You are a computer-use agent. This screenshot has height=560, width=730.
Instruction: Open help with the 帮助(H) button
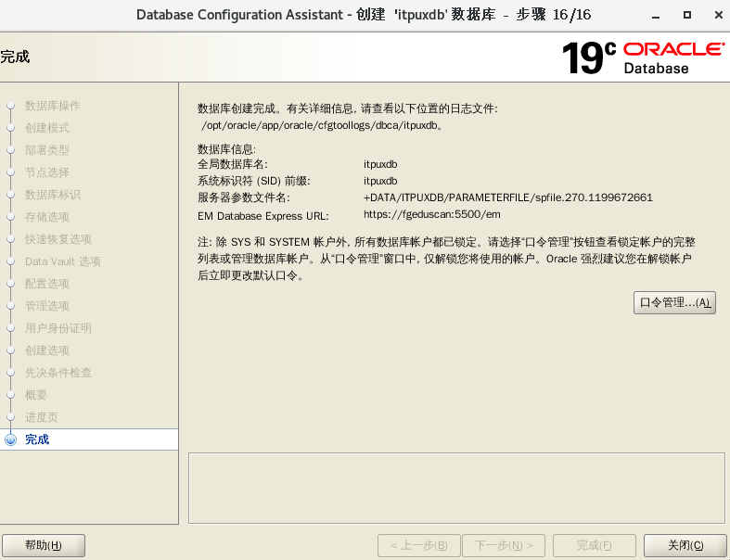pos(44,545)
